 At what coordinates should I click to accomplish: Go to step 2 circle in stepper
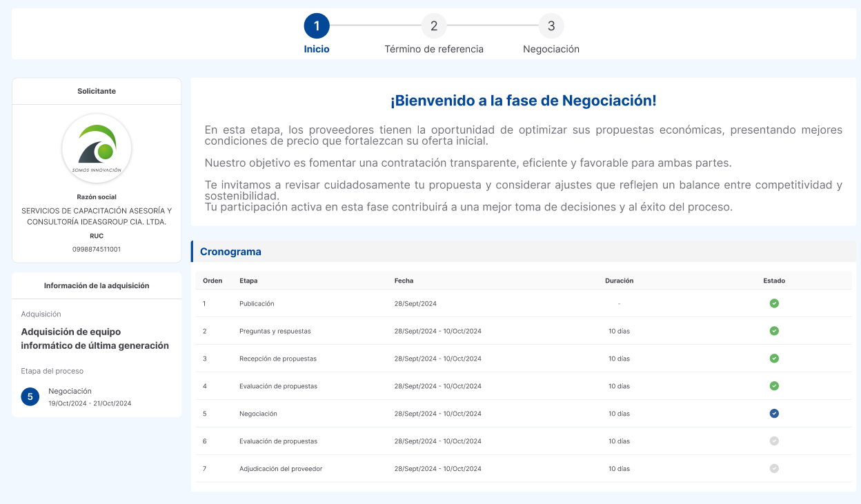434,26
